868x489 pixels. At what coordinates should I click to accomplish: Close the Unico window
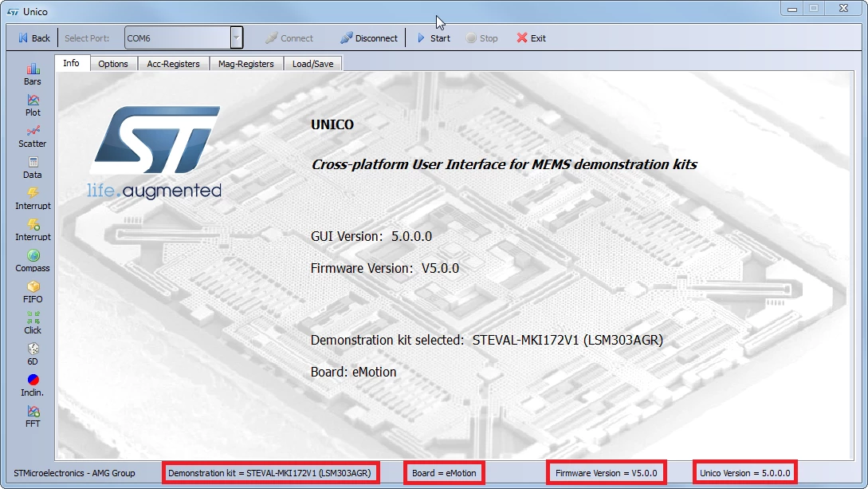843,8
